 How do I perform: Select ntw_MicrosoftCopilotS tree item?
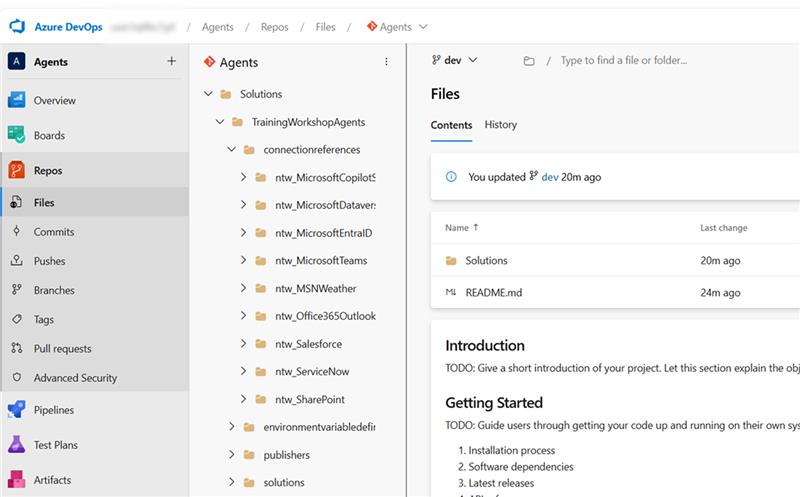(325, 178)
